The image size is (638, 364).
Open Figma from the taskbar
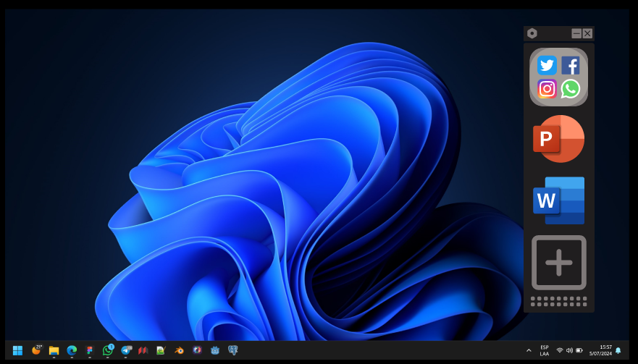point(90,350)
